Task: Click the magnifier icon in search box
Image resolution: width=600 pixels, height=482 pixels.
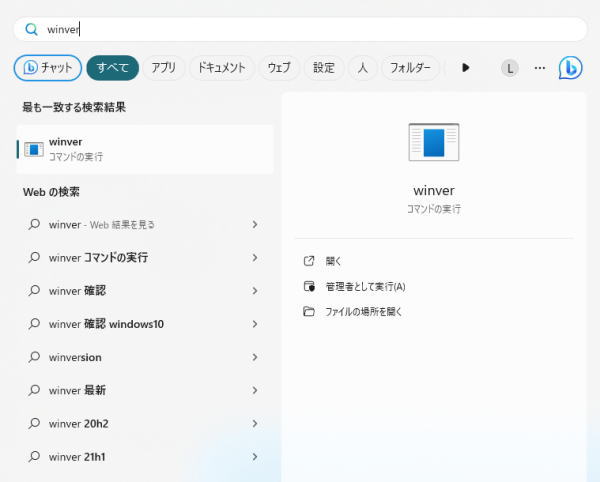Action: click(31, 29)
